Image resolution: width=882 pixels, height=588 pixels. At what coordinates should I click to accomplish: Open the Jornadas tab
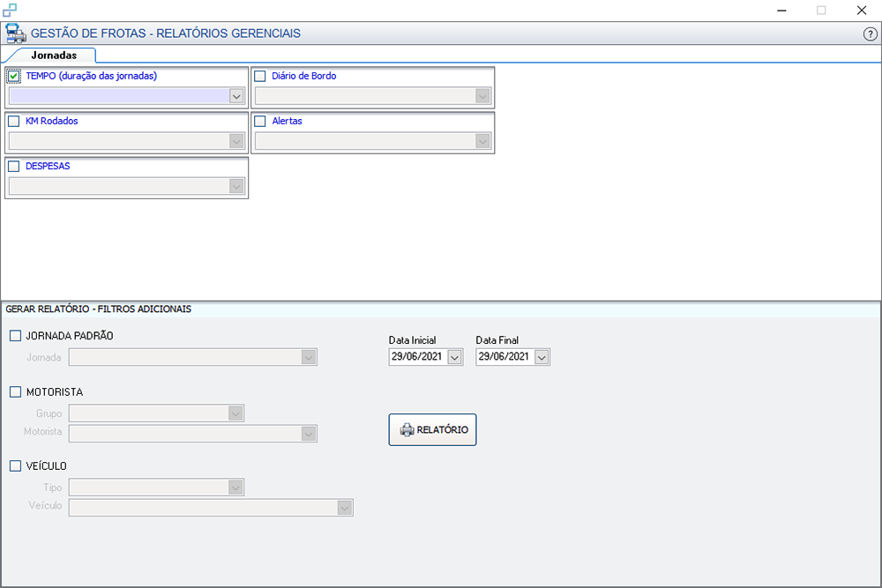[x=54, y=55]
